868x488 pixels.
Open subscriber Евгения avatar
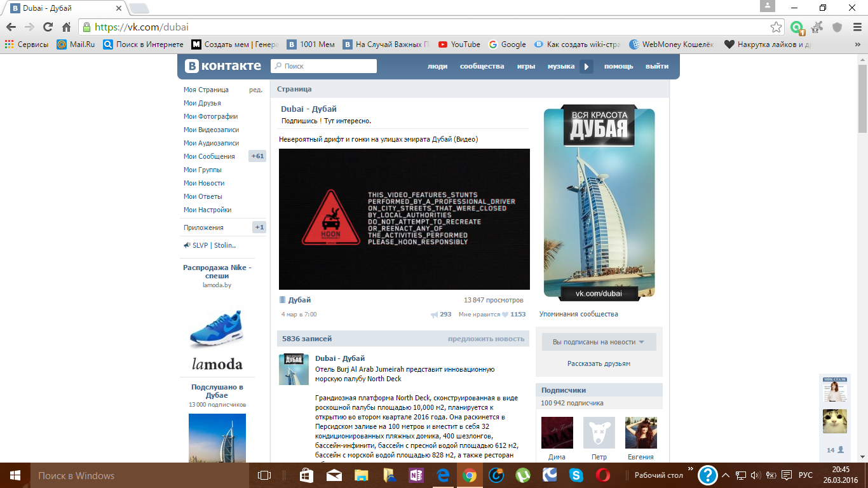pos(641,433)
